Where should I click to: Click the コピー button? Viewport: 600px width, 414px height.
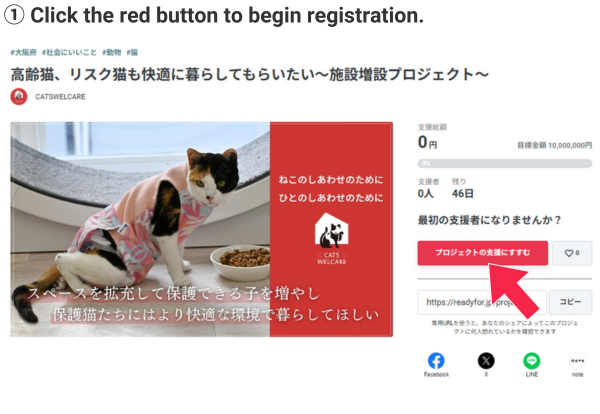(x=571, y=302)
